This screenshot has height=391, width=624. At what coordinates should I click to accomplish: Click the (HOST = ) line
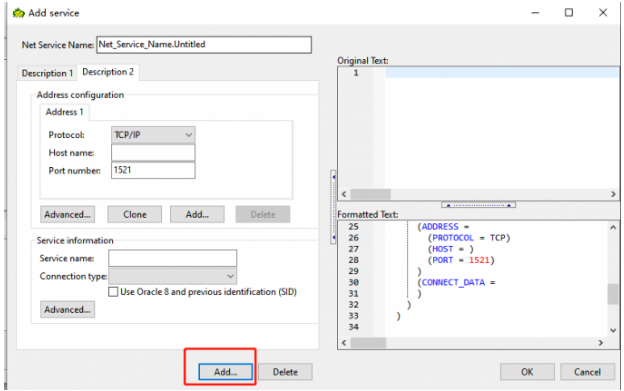[x=450, y=249]
